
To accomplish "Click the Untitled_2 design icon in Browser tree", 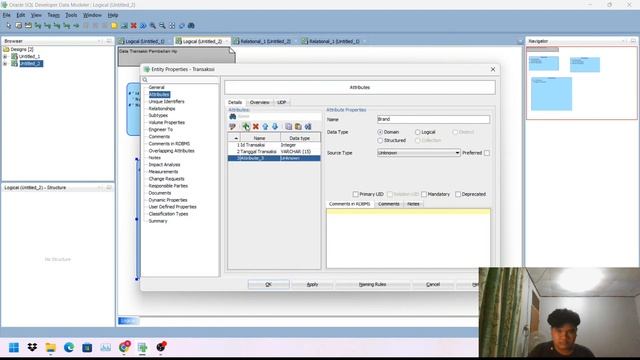I will tap(14, 63).
